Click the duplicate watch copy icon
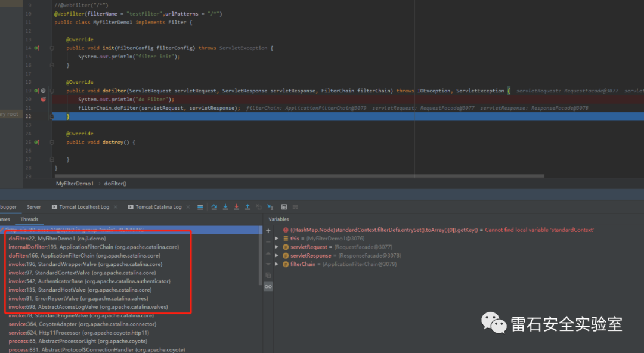 point(268,275)
